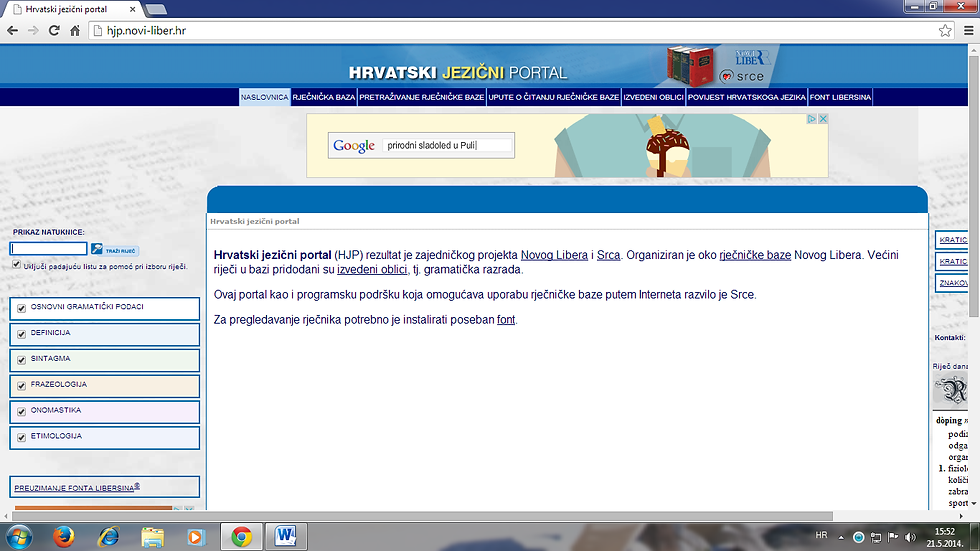The image size is (980, 551).
Task: Toggle the Definicija checkbox
Action: 21,334
